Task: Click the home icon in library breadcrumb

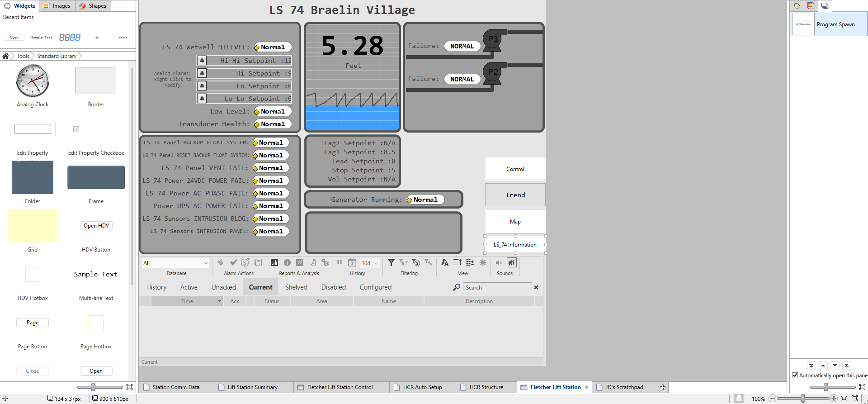Action: (x=6, y=56)
